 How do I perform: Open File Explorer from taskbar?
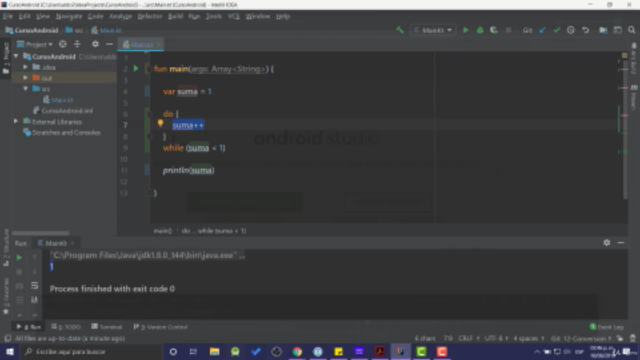point(214,351)
